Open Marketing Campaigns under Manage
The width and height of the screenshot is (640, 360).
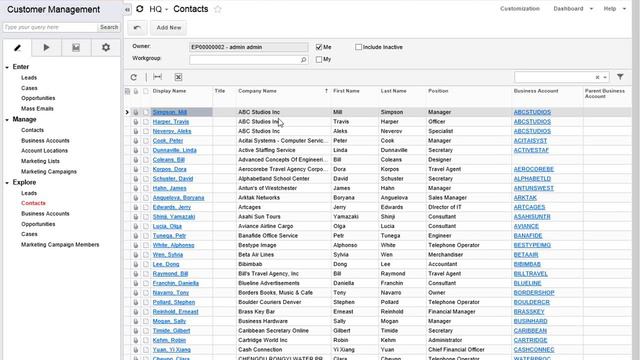(49, 172)
